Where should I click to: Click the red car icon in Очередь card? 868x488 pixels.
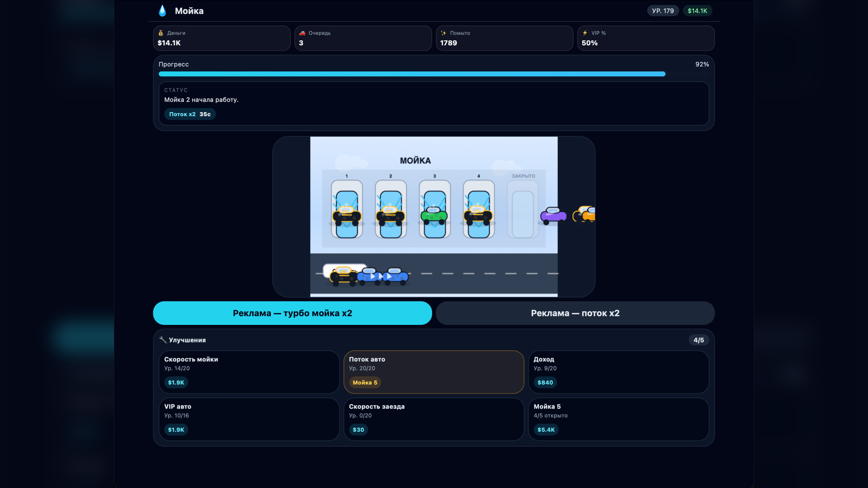302,33
